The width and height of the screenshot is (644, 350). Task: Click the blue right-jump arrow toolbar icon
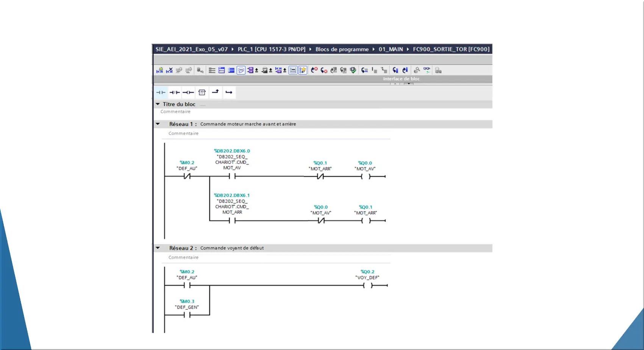click(x=405, y=70)
